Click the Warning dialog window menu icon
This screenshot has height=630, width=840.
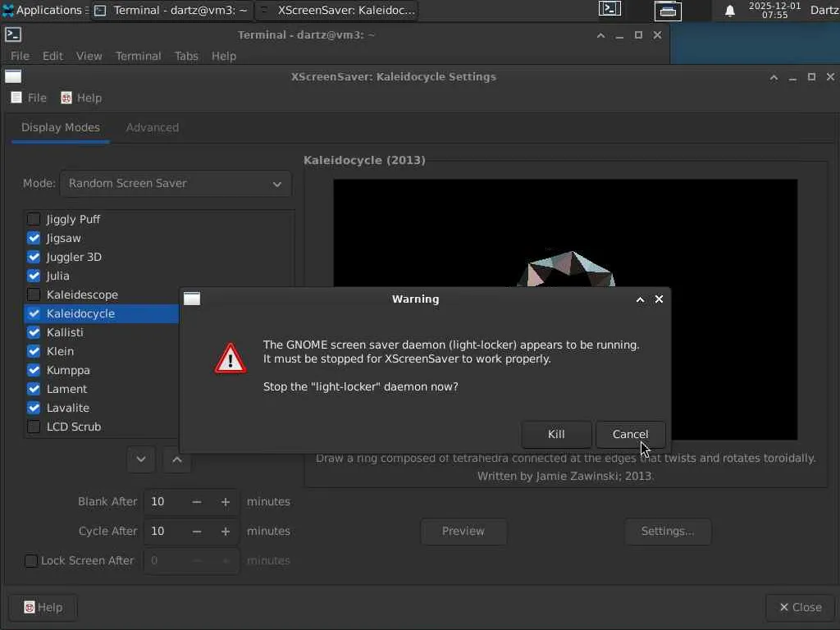pyautogui.click(x=192, y=299)
